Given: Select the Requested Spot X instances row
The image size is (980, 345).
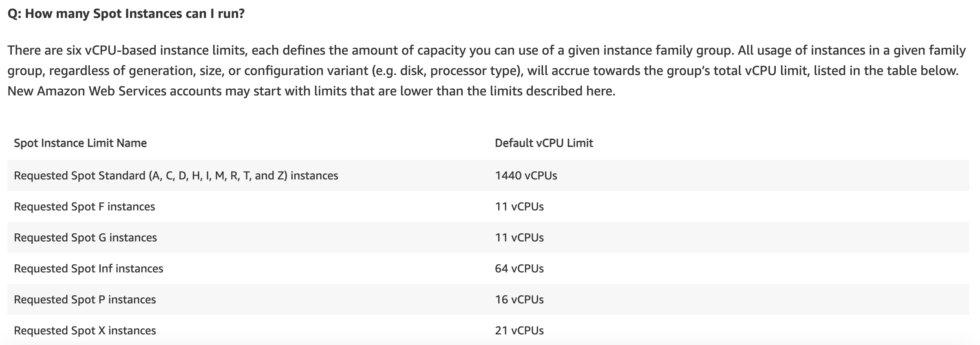Looking at the screenshot, I should coord(488,330).
